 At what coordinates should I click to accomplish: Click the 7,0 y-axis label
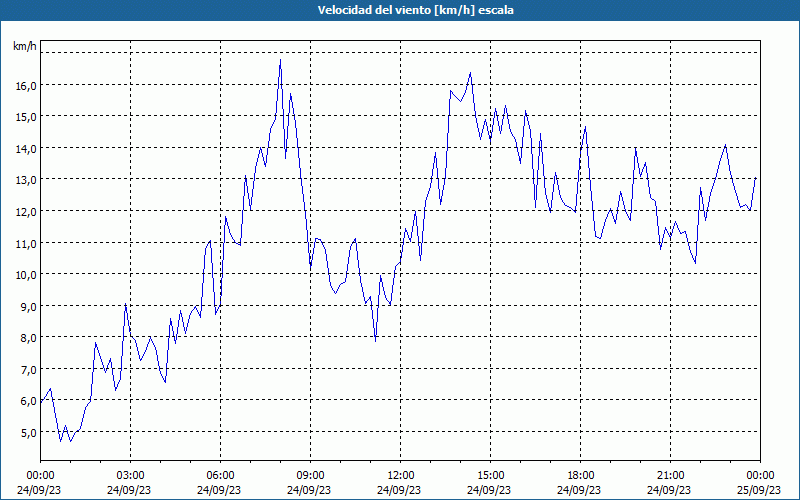click(28, 369)
